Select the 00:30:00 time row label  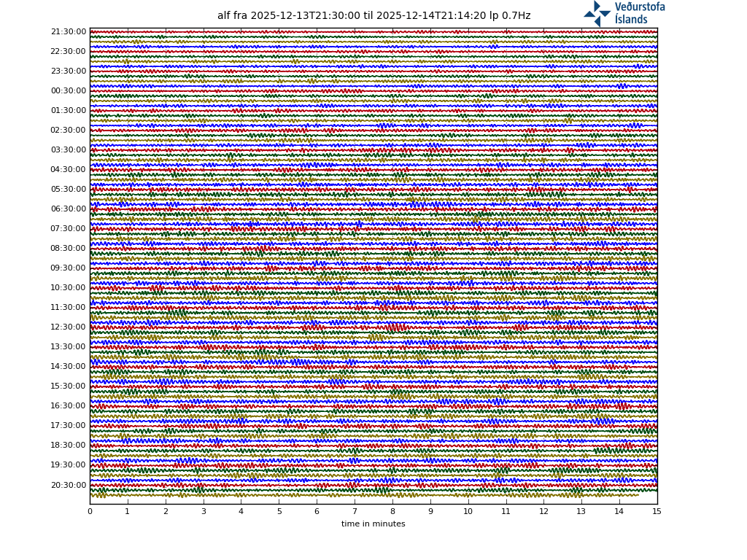point(68,91)
